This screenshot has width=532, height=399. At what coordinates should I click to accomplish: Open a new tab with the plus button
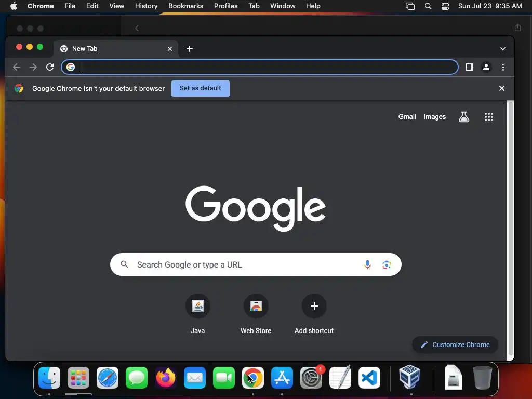point(190,49)
